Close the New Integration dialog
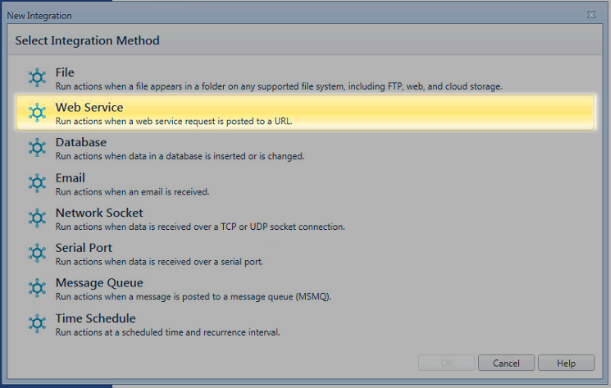 591,15
